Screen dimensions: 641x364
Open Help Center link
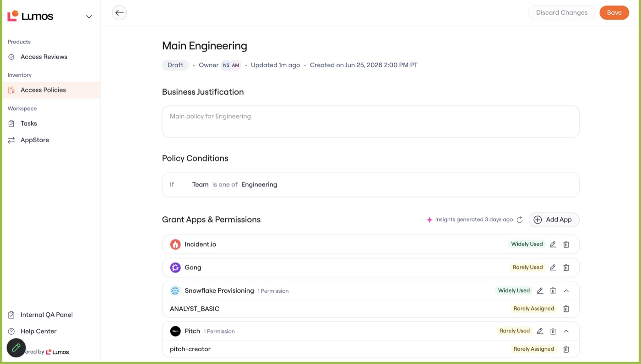(x=38, y=331)
